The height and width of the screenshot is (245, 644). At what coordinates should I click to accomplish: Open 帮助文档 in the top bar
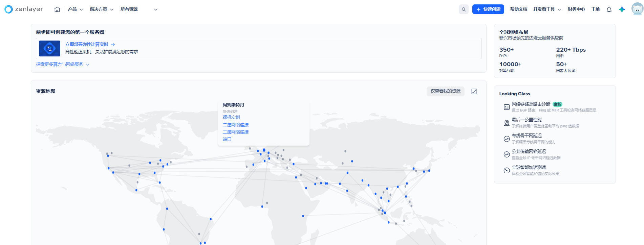[519, 9]
